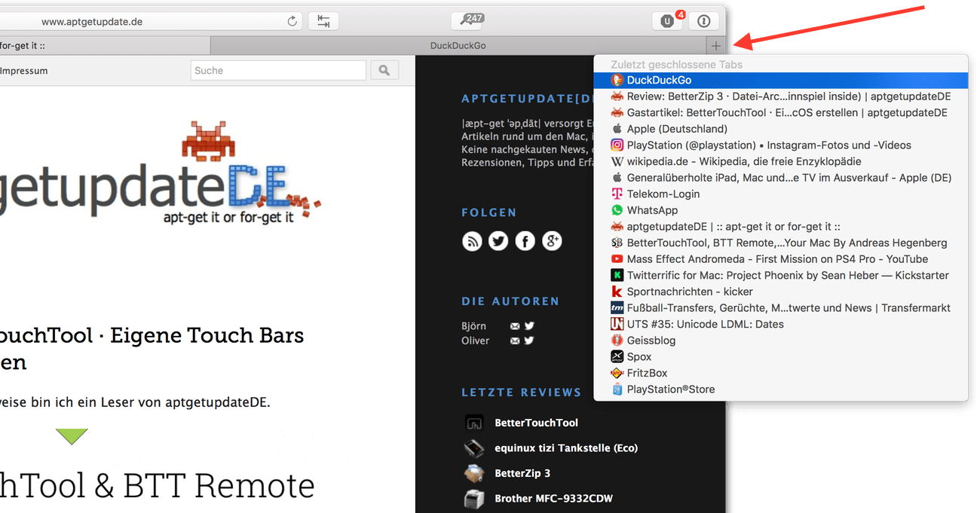Reopen DuckDuckGo from recently closed tabs

click(659, 81)
